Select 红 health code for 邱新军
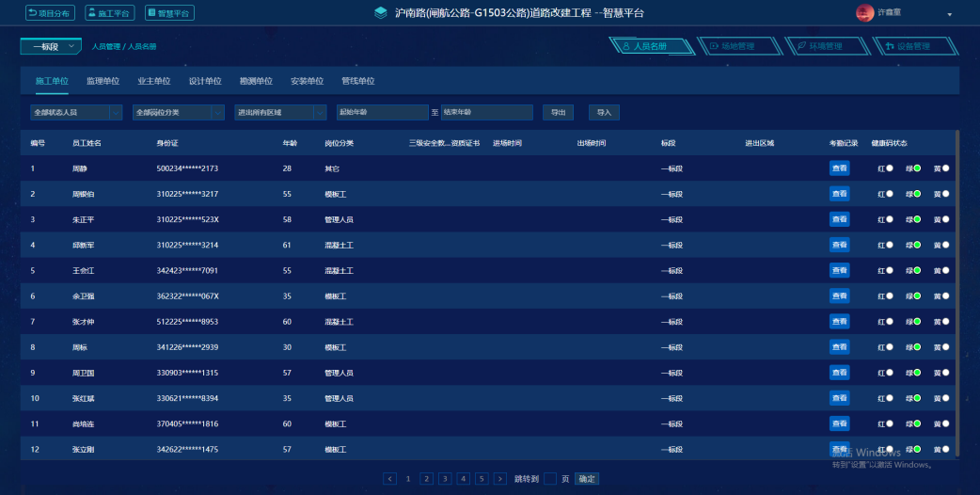The height and width of the screenshot is (495, 980). pyautogui.click(x=890, y=245)
